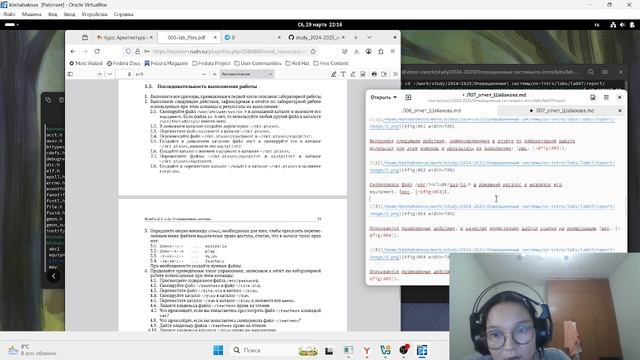Open Most Visited bookmark

pyautogui.click(x=86, y=63)
